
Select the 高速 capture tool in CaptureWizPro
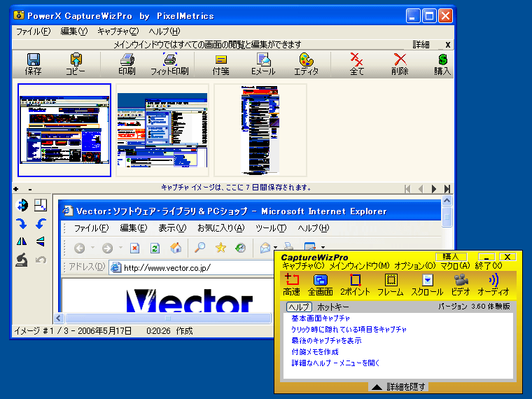pyautogui.click(x=291, y=285)
